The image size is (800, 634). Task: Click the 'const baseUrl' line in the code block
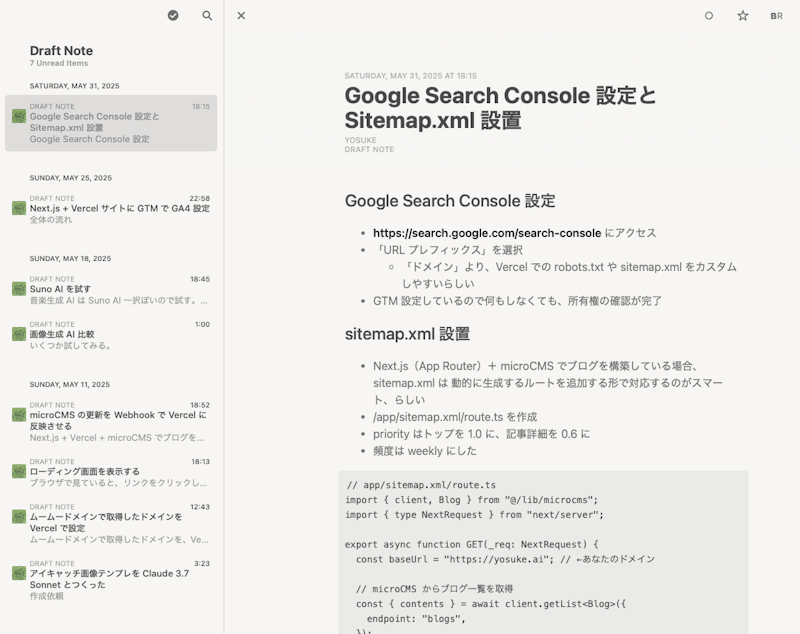point(505,559)
